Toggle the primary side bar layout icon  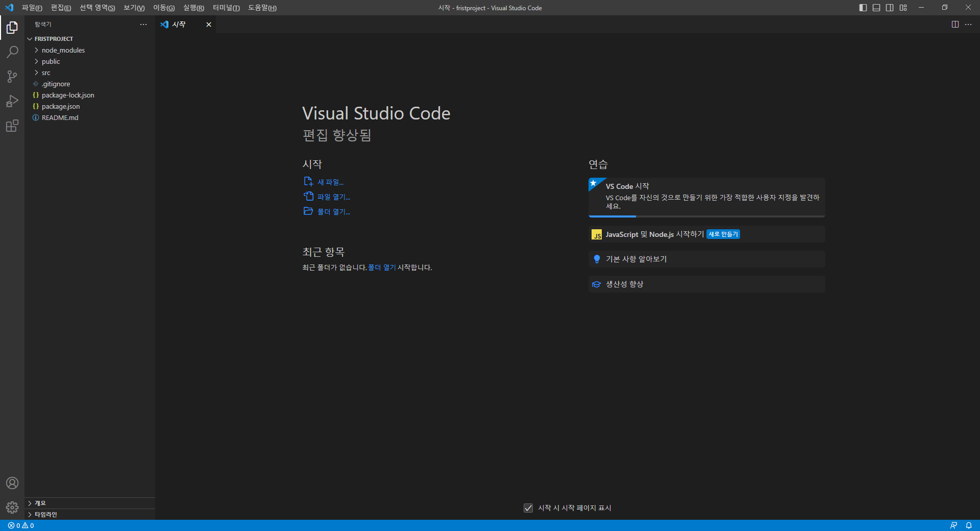coord(863,8)
